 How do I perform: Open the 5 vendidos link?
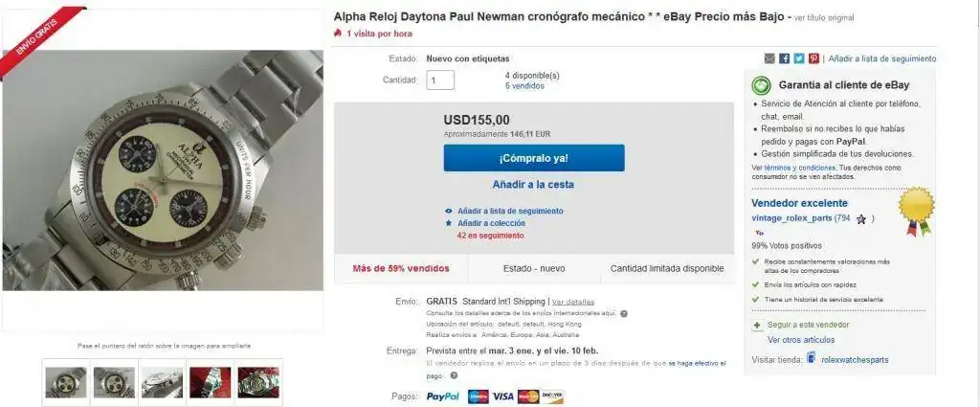coord(524,86)
